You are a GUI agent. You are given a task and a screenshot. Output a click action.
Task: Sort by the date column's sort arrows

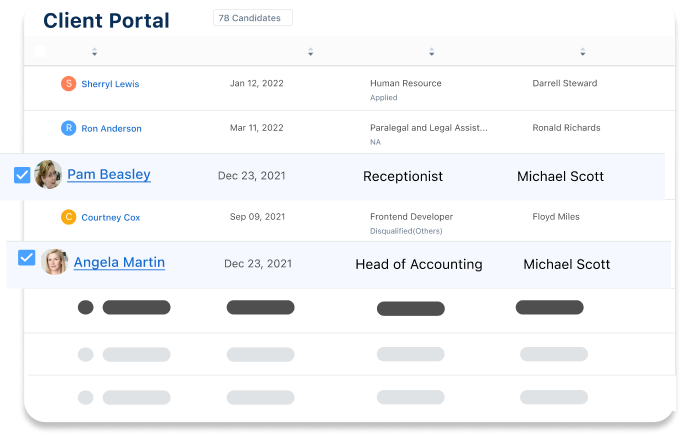click(310, 52)
